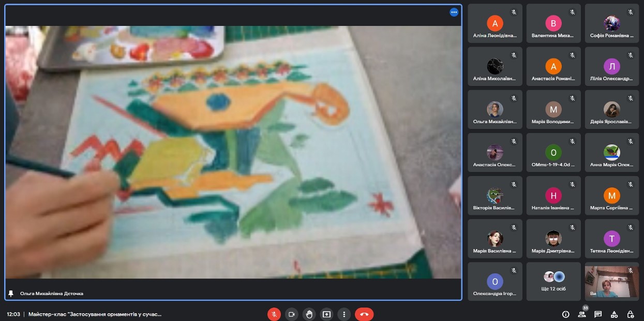Click the muted mic icon on Анастасія Олекс tile
Viewport: 644px width, 321px height.
[514, 140]
